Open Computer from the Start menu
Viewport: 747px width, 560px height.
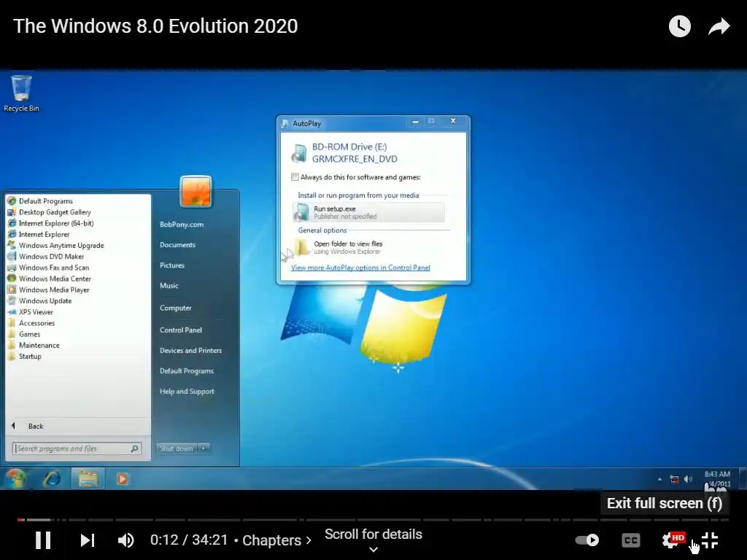176,308
